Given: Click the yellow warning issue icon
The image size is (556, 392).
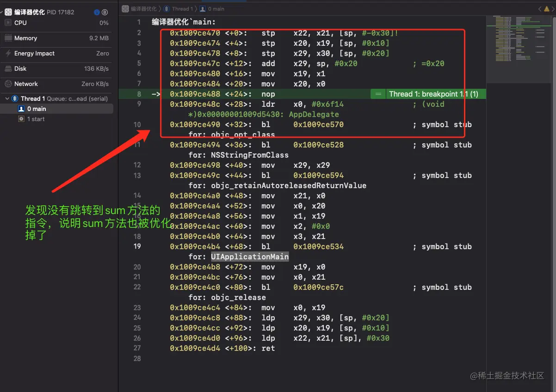Looking at the screenshot, I should 547,9.
